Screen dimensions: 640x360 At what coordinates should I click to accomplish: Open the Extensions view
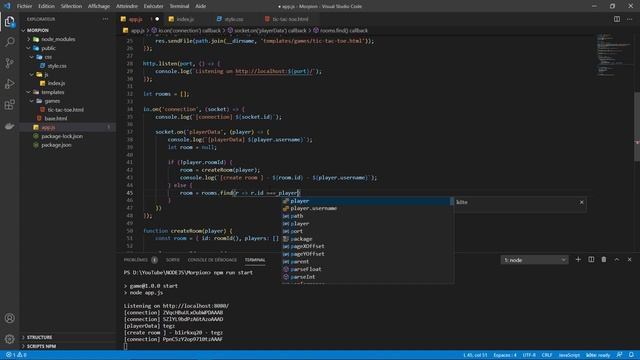coord(9,104)
